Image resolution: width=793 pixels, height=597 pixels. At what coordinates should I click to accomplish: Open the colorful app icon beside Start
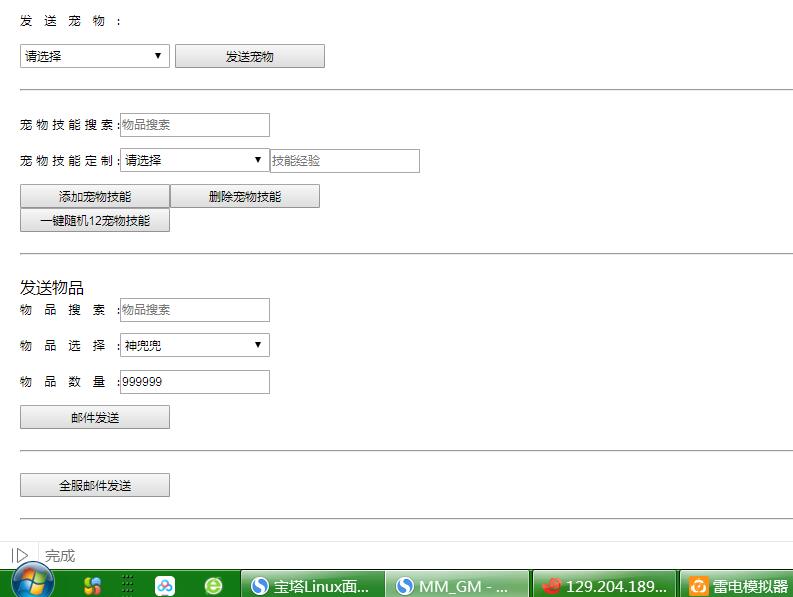pyautogui.click(x=92, y=586)
